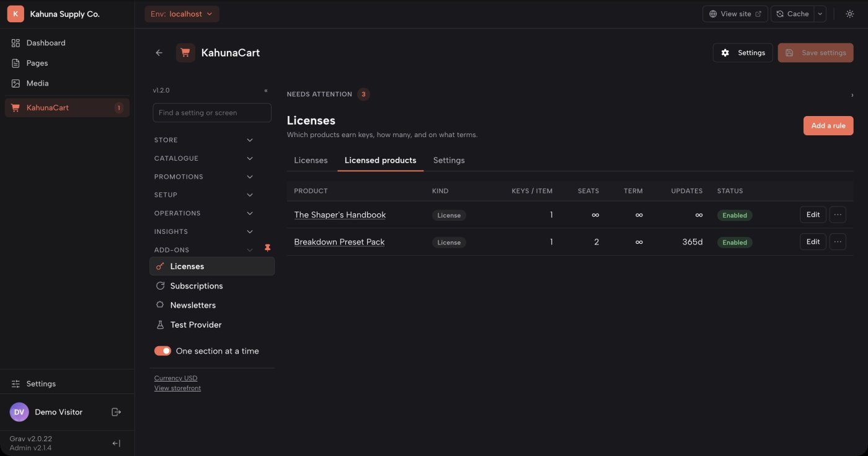Open the Cache dropdown arrow
This screenshot has height=456, width=868.
click(820, 14)
